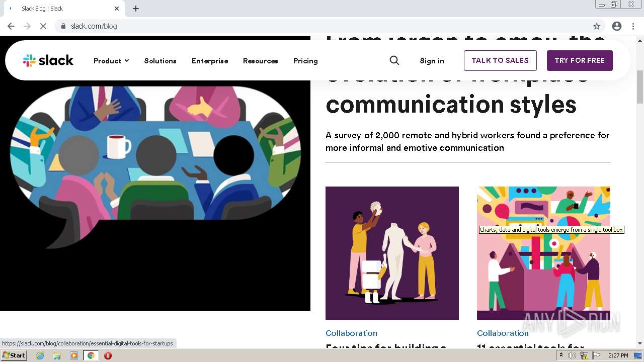Click the TRY FOR FREE button

[580, 60]
